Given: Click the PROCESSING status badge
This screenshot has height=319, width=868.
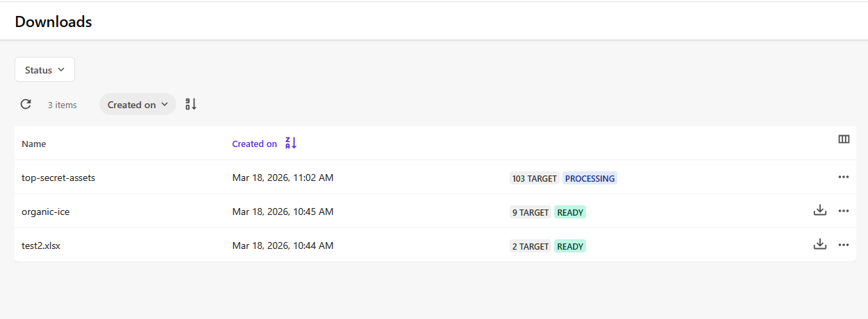Looking at the screenshot, I should (x=590, y=178).
